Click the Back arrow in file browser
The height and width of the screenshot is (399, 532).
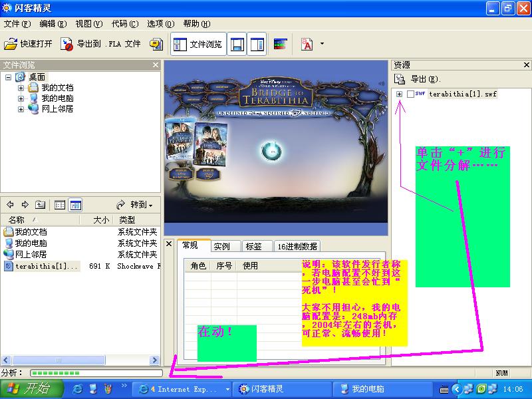point(10,205)
